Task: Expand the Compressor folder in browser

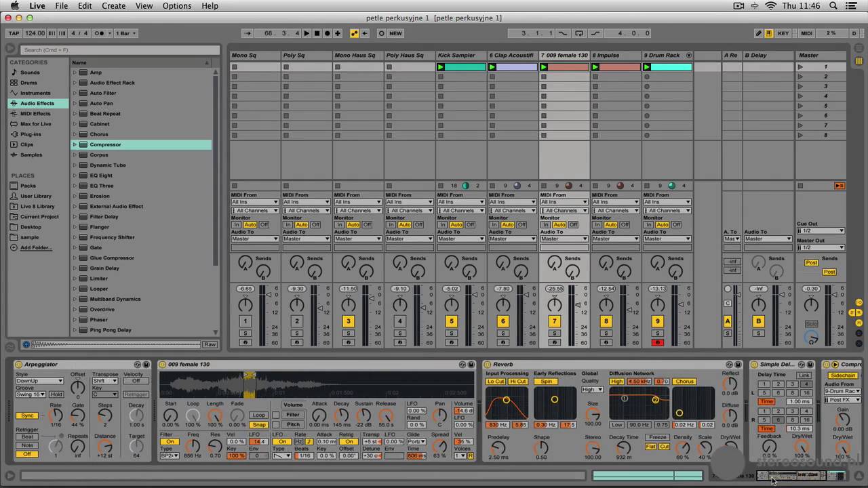Action: (75, 144)
